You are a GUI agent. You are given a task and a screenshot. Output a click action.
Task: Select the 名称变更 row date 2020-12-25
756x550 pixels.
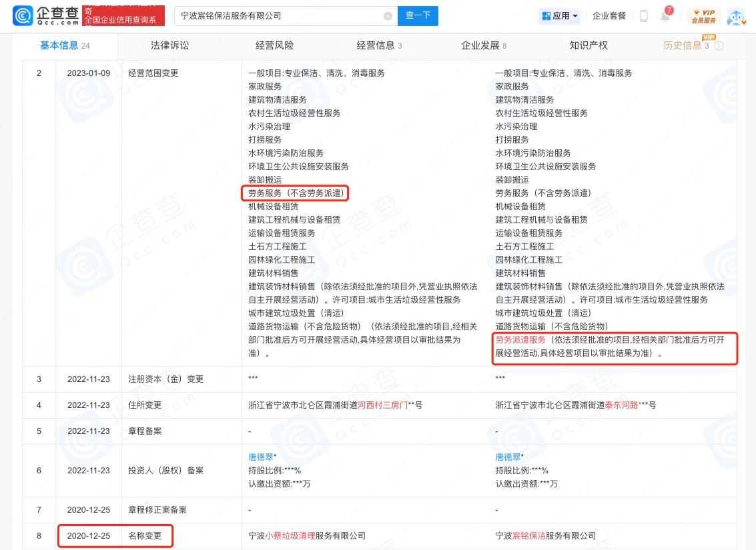click(x=89, y=536)
